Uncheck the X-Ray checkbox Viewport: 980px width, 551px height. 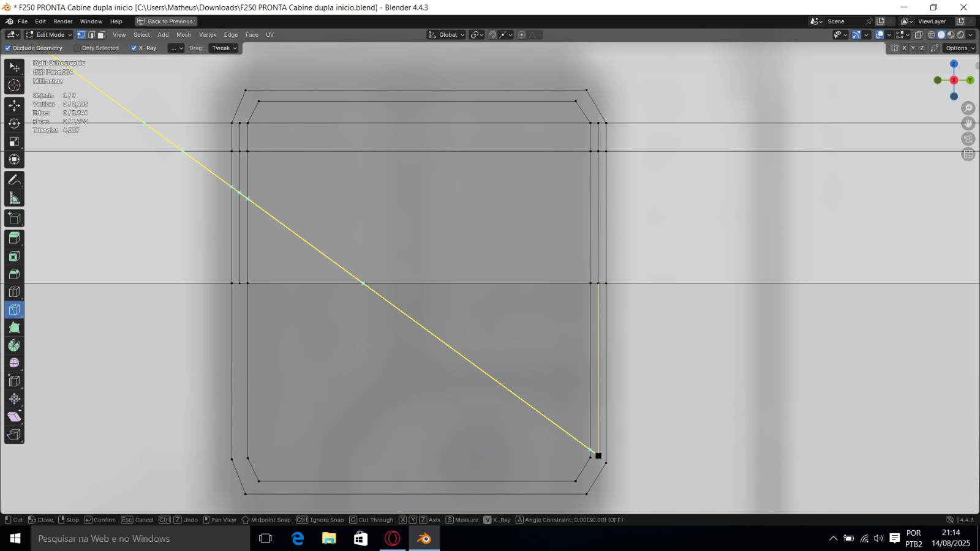[x=134, y=48]
